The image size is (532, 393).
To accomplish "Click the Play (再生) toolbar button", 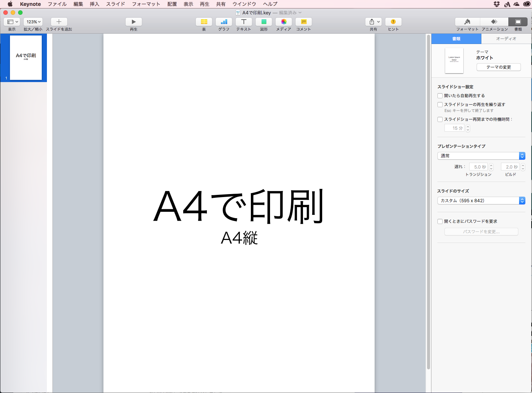I will click(133, 22).
